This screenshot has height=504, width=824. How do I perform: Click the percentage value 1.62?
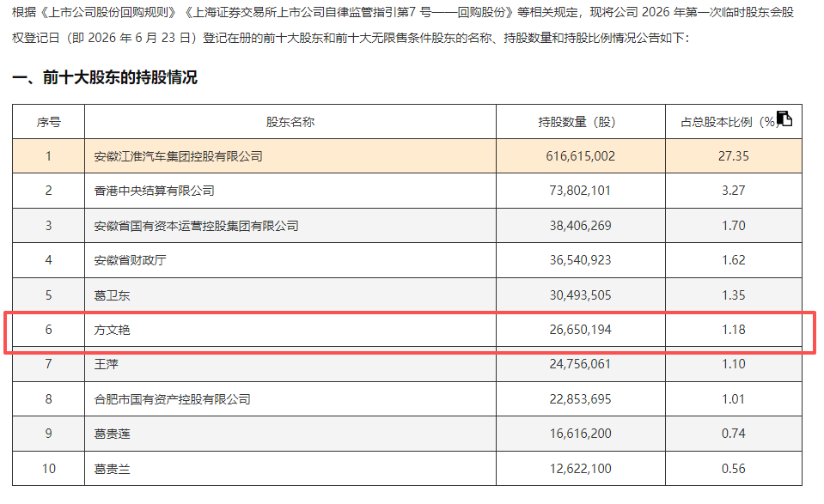click(734, 260)
